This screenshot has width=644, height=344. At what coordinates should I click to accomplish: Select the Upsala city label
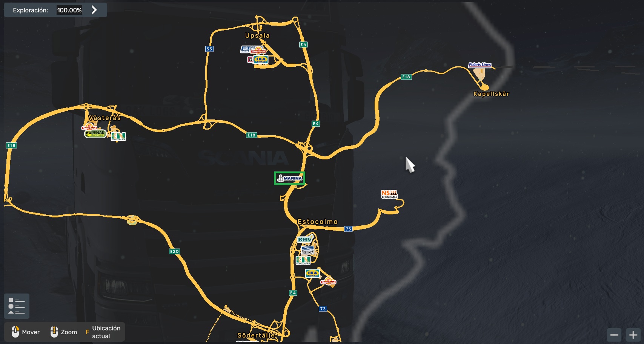coord(257,35)
